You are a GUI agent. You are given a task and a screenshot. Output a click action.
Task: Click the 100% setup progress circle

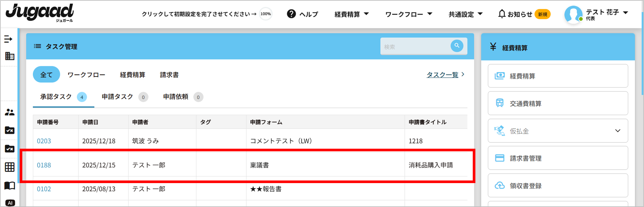pyautogui.click(x=265, y=14)
